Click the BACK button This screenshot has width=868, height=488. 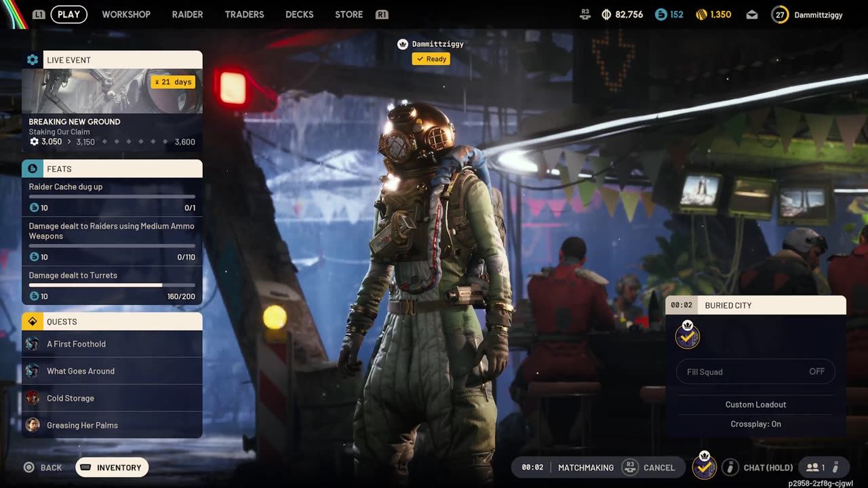[43, 468]
